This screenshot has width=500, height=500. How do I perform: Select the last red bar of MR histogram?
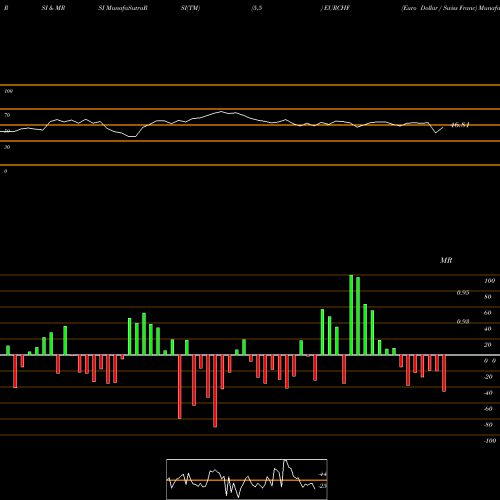[x=444, y=373]
